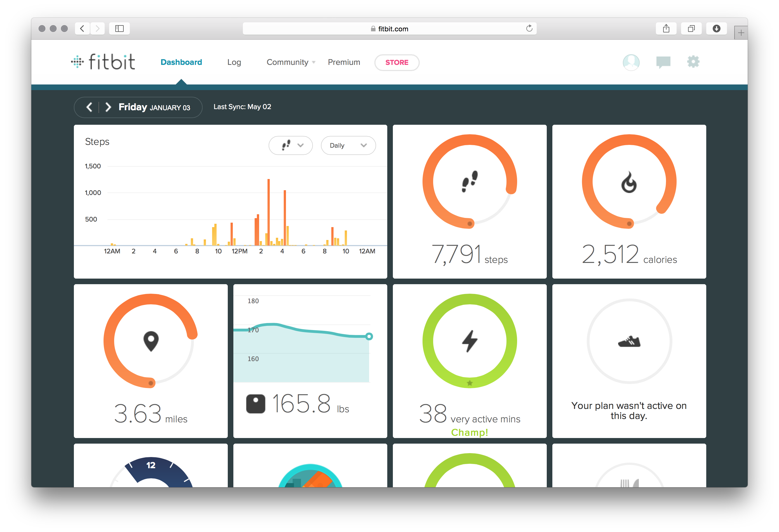Select the location pin icon on the miles tile
The width and height of the screenshot is (779, 532).
pos(151,341)
